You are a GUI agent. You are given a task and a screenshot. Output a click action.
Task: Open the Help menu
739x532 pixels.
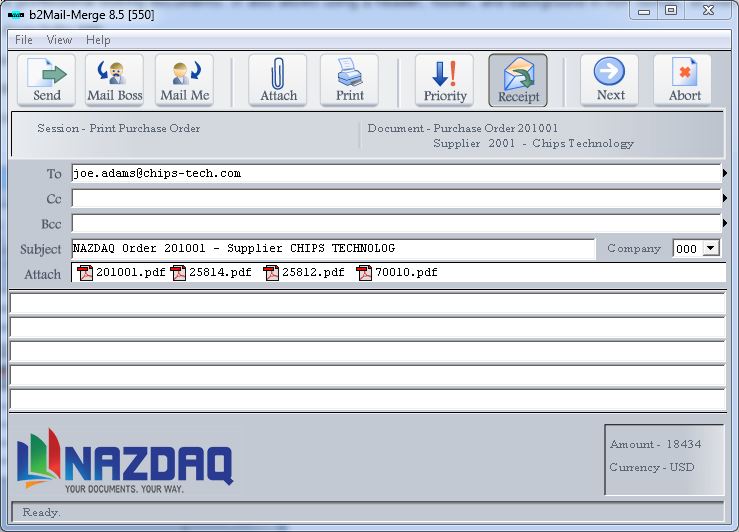click(98, 40)
